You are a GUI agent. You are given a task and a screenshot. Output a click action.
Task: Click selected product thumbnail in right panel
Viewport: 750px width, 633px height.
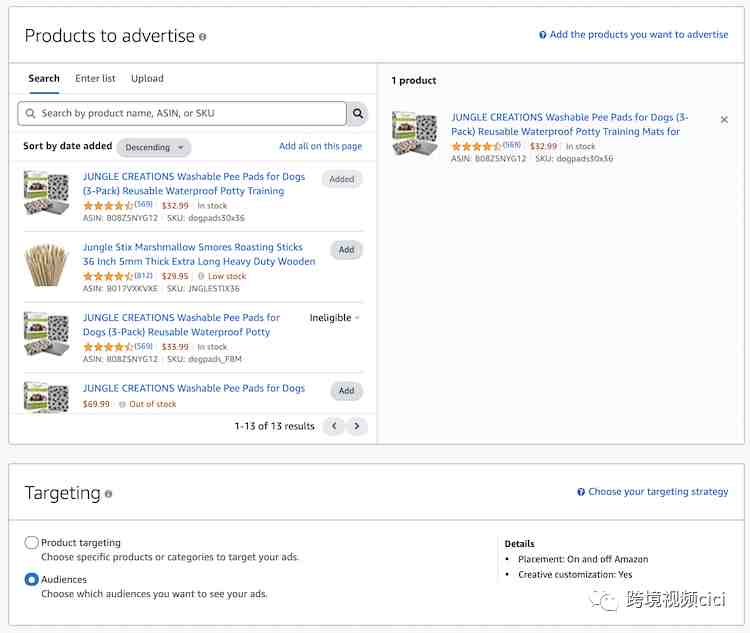click(414, 133)
